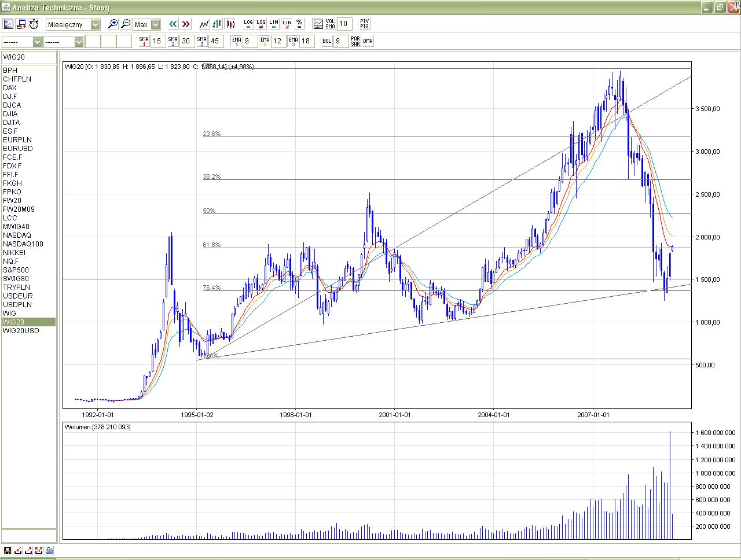Toggle the PAR SAR indicator
This screenshot has height=560, width=741.
coord(355,41)
